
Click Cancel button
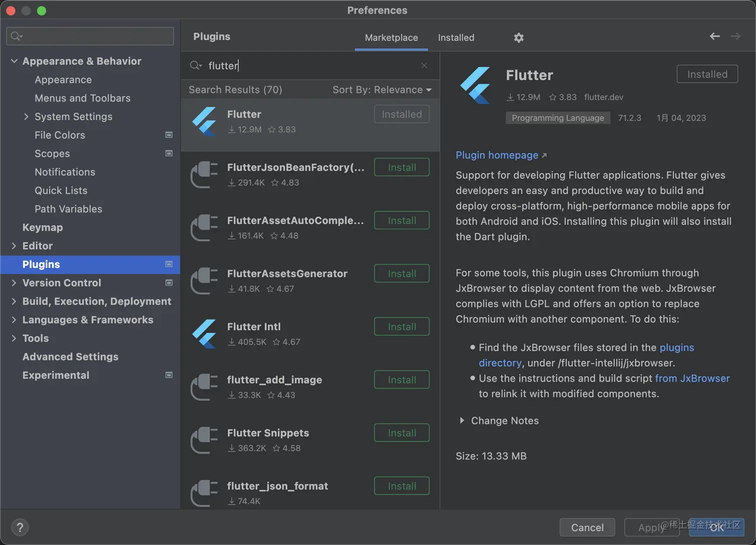coord(587,527)
